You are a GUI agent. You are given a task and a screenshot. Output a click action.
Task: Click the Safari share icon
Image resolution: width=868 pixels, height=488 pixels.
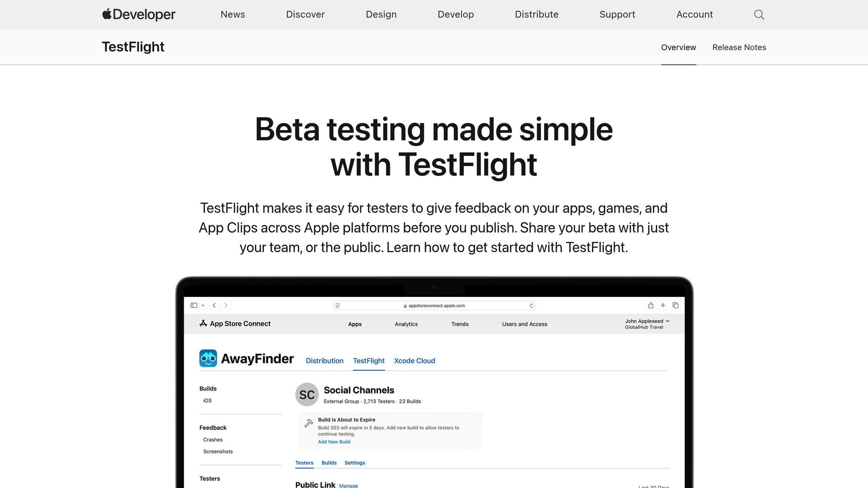tap(651, 305)
